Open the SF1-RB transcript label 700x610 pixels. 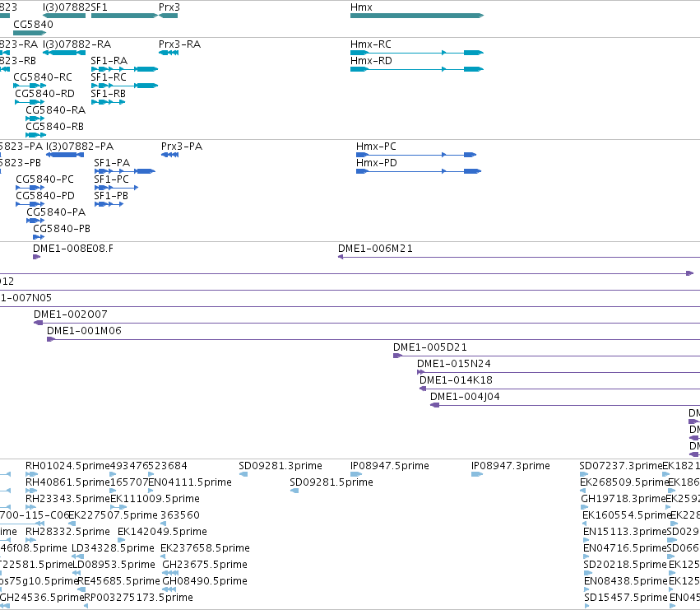(x=108, y=93)
